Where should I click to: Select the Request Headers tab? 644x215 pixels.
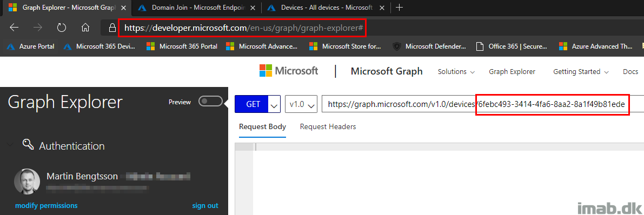[328, 126]
